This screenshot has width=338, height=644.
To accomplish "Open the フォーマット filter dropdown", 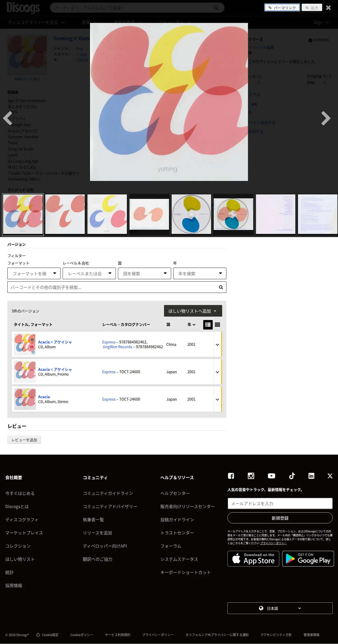I will click(x=34, y=273).
